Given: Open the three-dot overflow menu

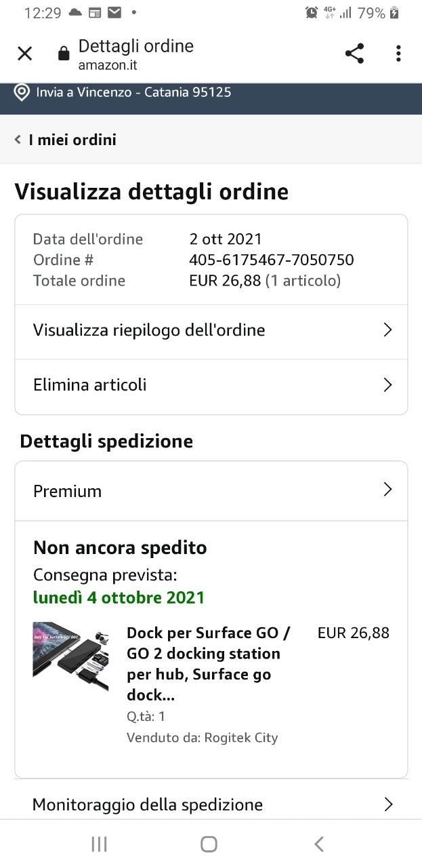Looking at the screenshot, I should (x=398, y=54).
